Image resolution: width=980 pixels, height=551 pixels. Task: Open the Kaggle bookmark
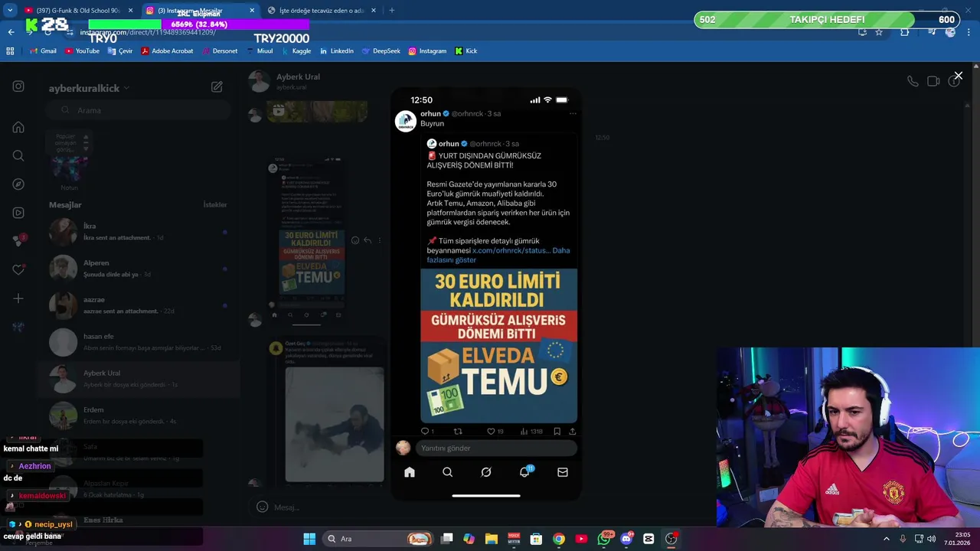[x=296, y=51]
